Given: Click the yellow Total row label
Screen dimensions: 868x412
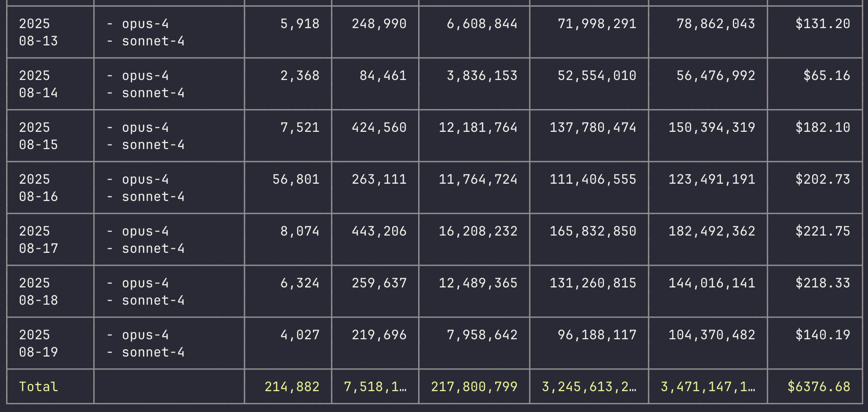Looking at the screenshot, I should click(x=38, y=387).
